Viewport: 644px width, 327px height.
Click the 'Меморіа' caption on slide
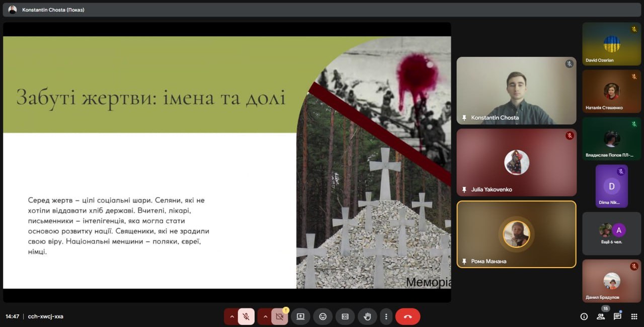tap(428, 282)
